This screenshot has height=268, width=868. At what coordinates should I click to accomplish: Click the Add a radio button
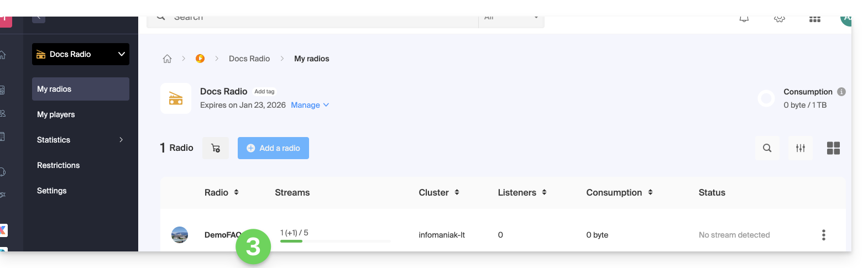pyautogui.click(x=273, y=148)
